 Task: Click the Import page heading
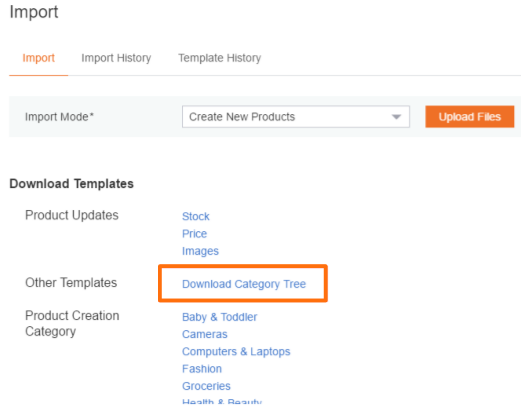(x=34, y=12)
